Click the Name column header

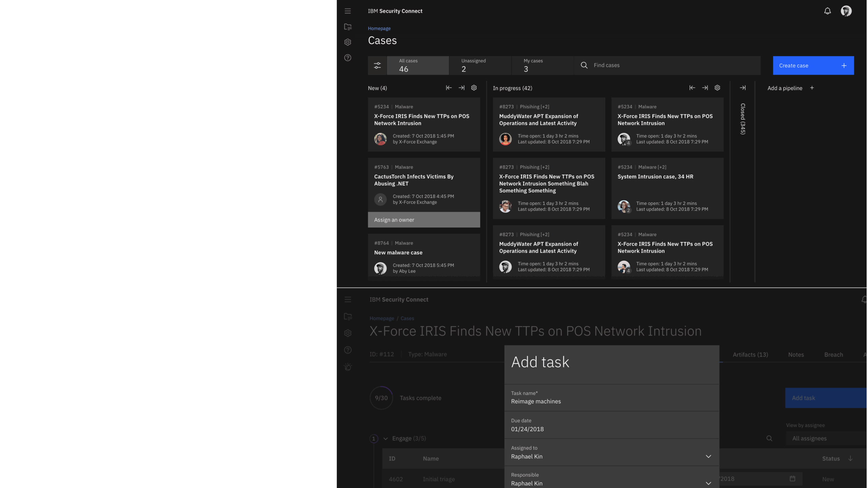click(431, 458)
